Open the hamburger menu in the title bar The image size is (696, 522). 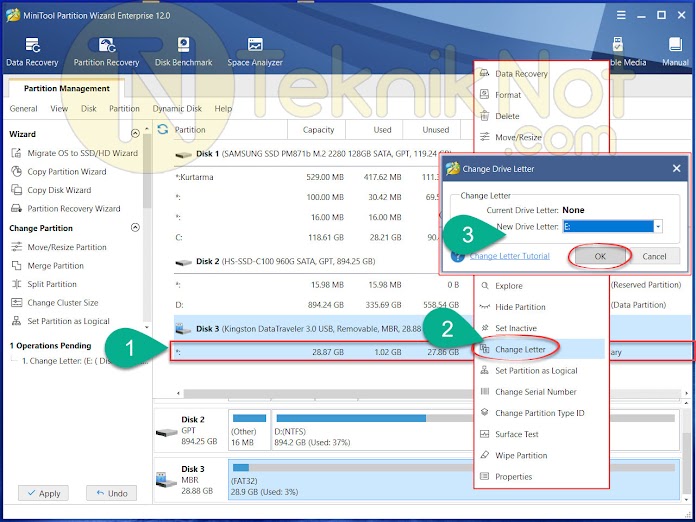pos(621,15)
